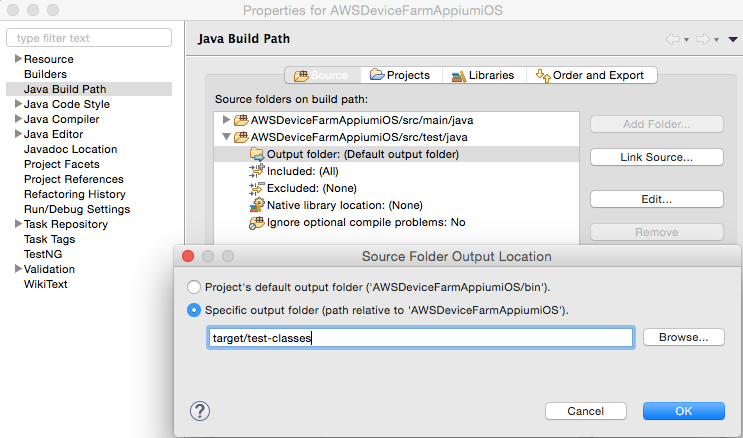Collapse the src/test/java source folder
Image resolution: width=743 pixels, height=438 pixels.
coord(227,137)
